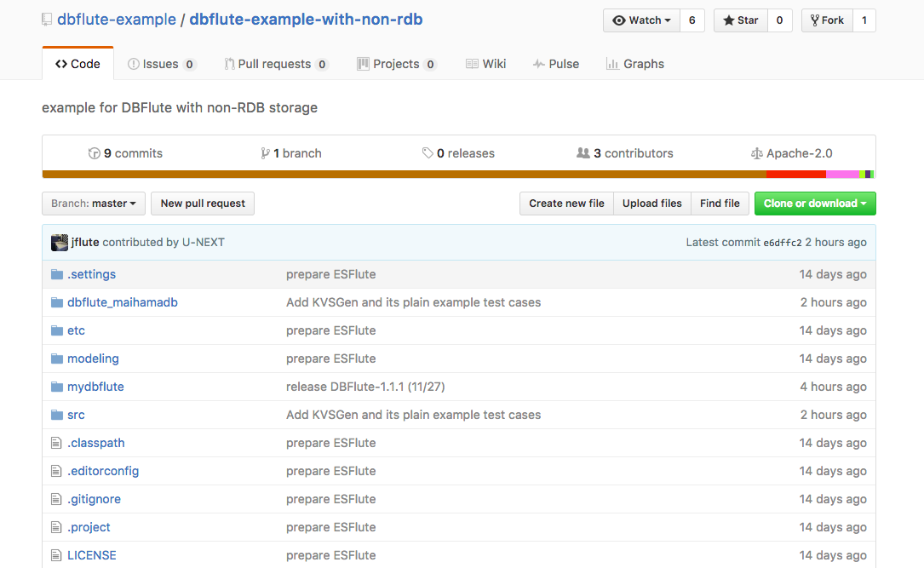
Task: Open the .editorconfig file
Action: 103,471
